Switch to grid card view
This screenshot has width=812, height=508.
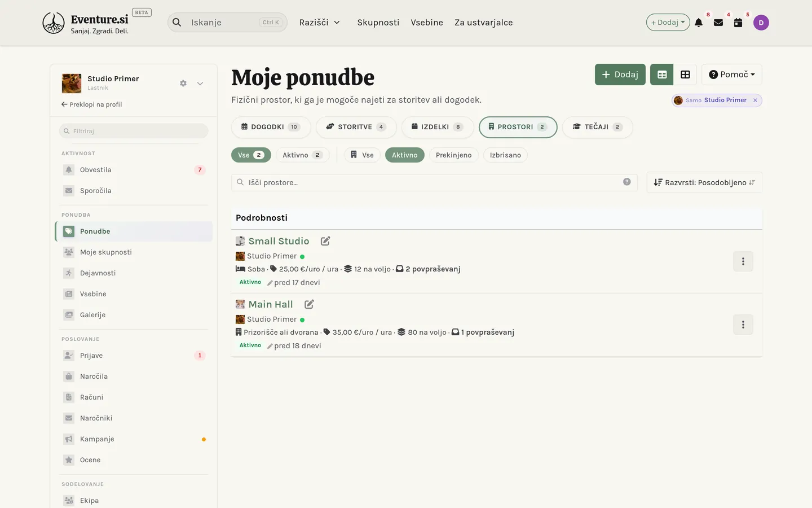click(685, 75)
